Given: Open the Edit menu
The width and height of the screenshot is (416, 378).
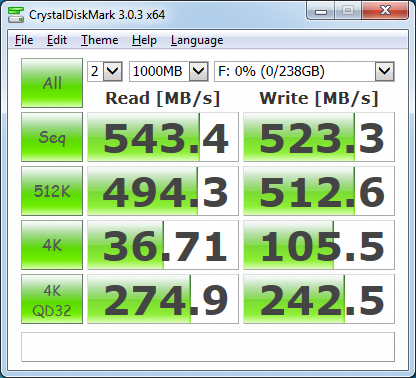Looking at the screenshot, I should 57,40.
